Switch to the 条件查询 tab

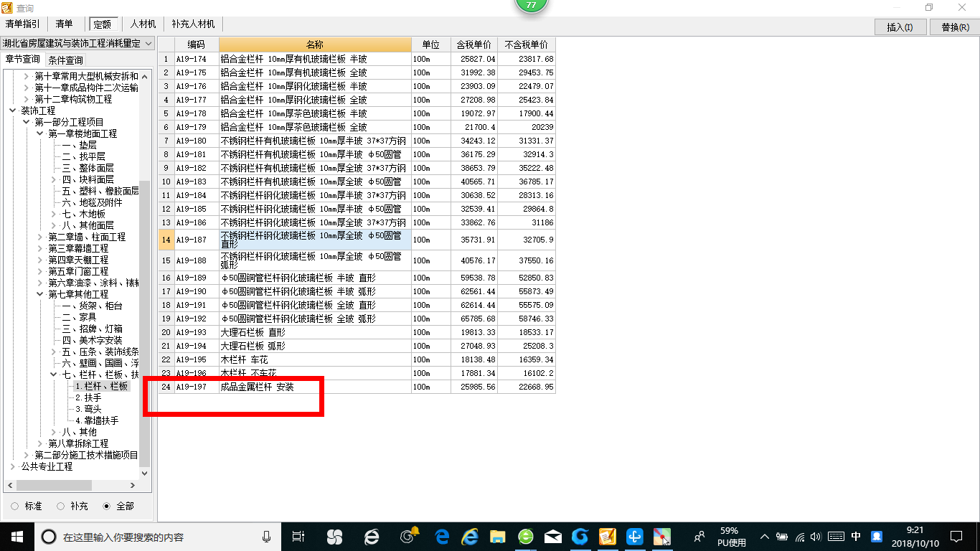65,60
